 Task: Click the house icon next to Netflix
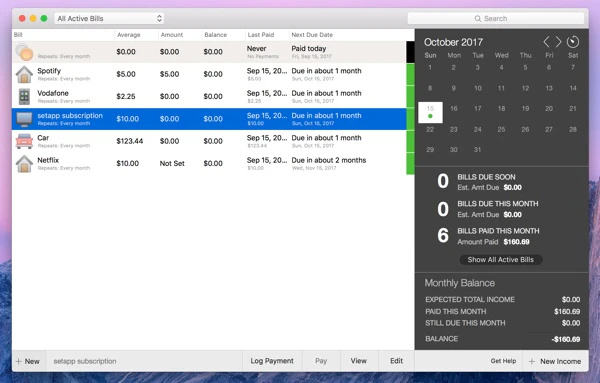click(x=24, y=164)
